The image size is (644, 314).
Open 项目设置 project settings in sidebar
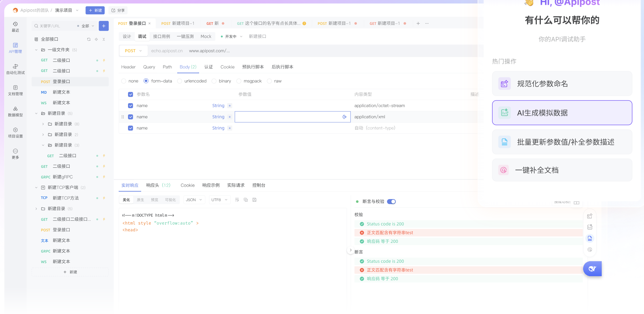pyautogui.click(x=15, y=132)
